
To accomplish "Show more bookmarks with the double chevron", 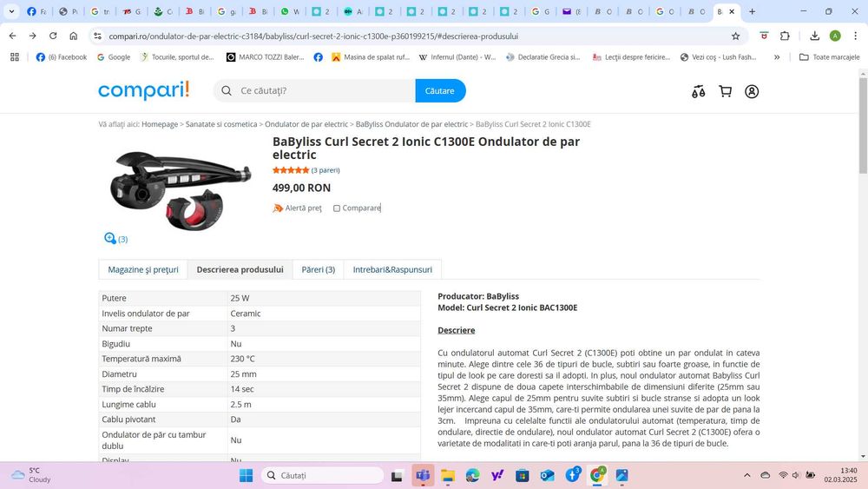I will [777, 57].
